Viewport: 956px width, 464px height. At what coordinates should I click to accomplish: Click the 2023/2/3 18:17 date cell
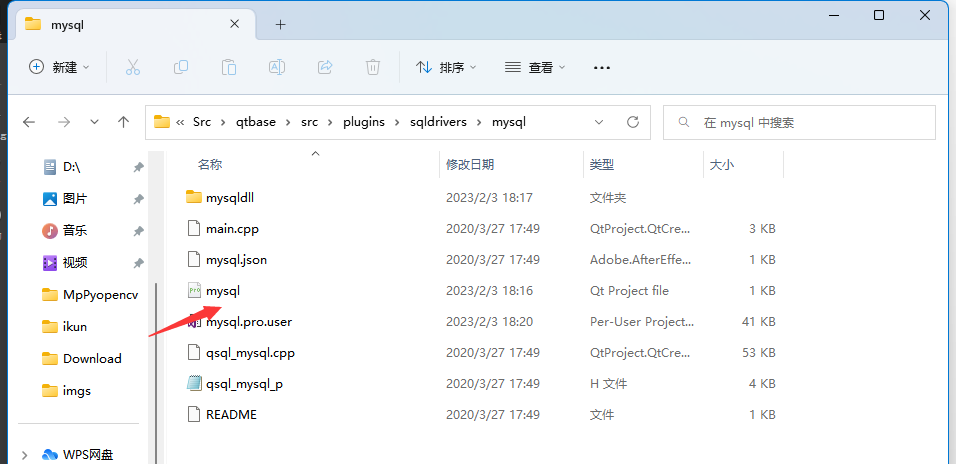[489, 198]
